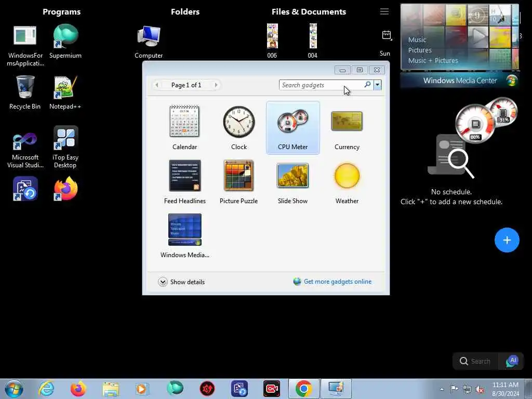Select Music + Pictures in Media Center gadget
This screenshot has width=532, height=399.
point(433,61)
